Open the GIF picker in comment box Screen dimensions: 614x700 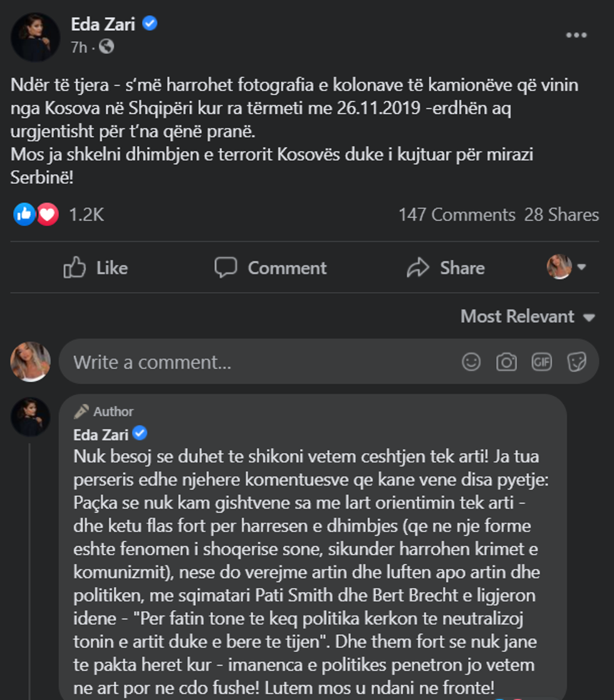[541, 362]
